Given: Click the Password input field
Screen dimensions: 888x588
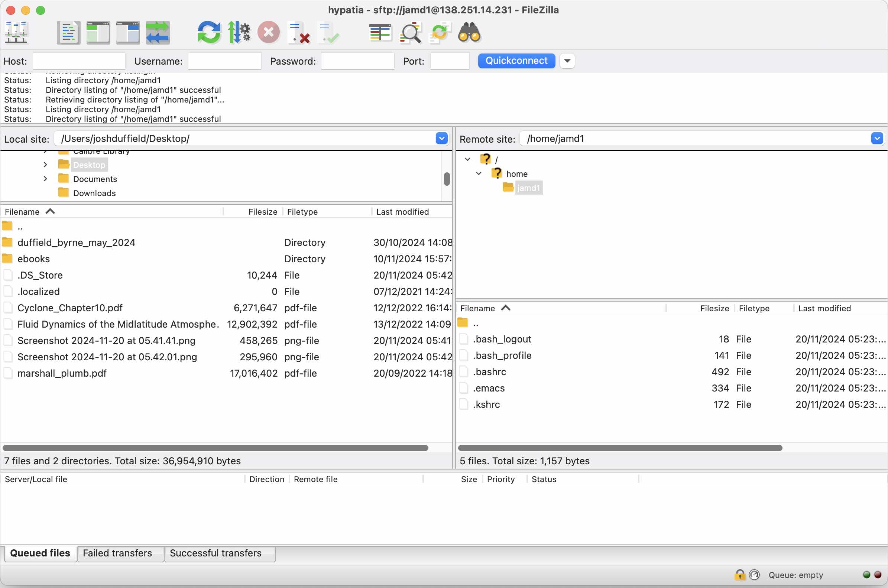Looking at the screenshot, I should click(x=357, y=61).
